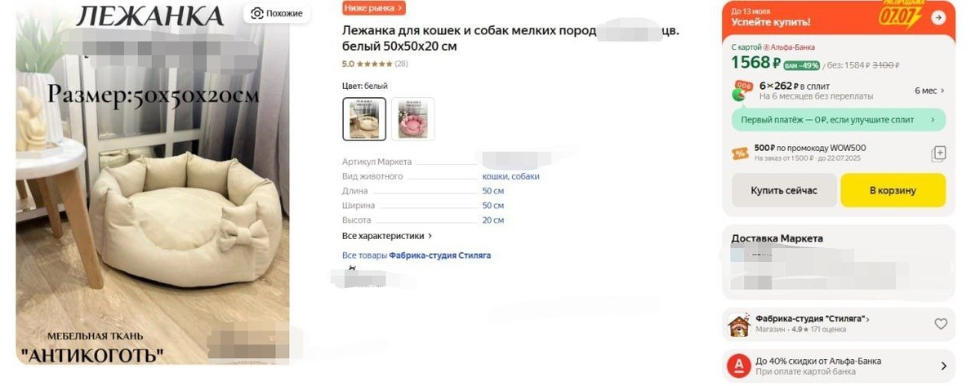Image resolution: width=980 pixels, height=386 pixels.
Task: Expand Все характеристики section
Action: point(387,236)
